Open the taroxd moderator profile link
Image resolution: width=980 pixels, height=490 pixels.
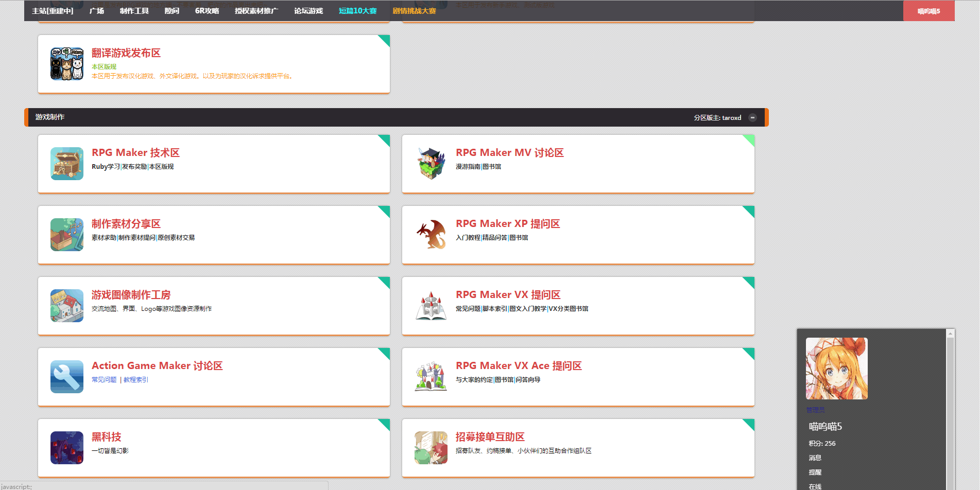tap(731, 118)
